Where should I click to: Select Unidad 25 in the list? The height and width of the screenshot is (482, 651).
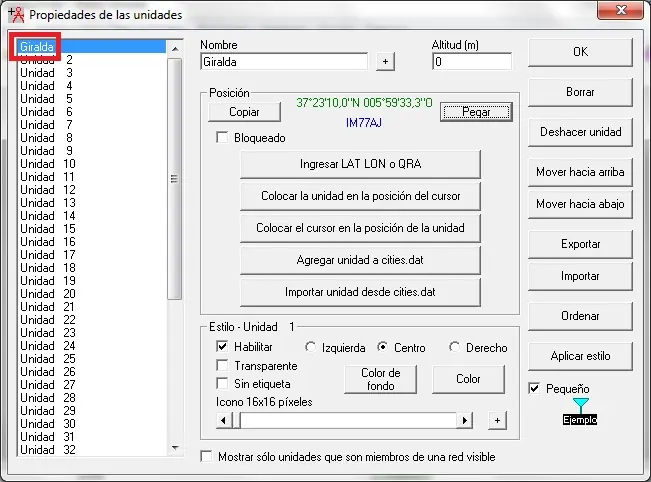pos(91,359)
